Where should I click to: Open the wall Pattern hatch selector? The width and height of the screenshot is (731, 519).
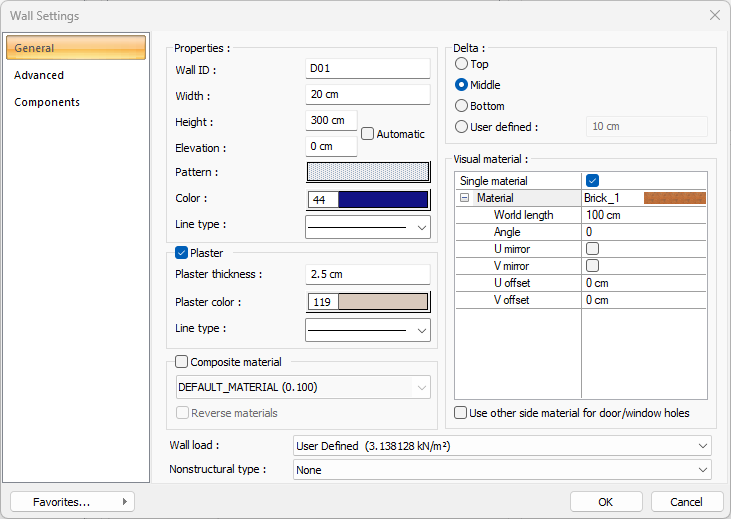(x=367, y=172)
